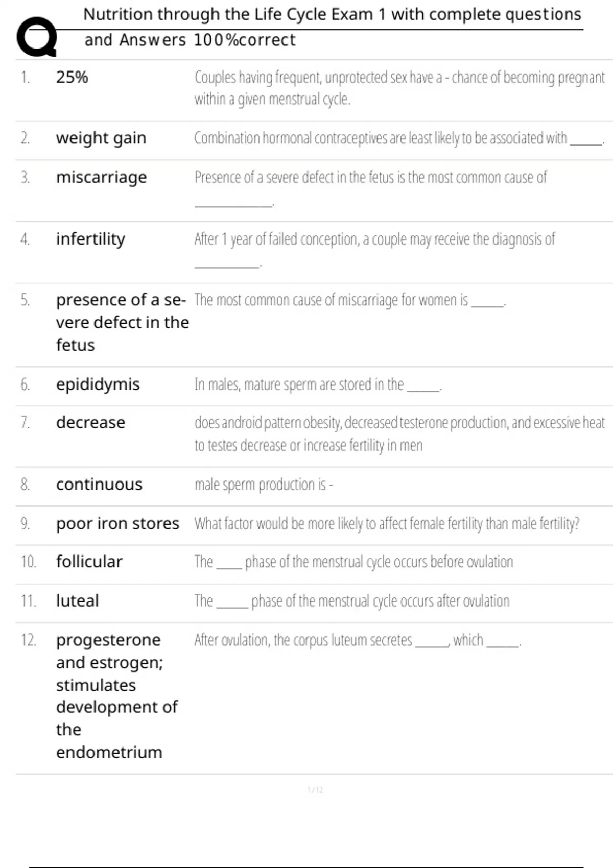Click the female fertility factor question

(387, 524)
